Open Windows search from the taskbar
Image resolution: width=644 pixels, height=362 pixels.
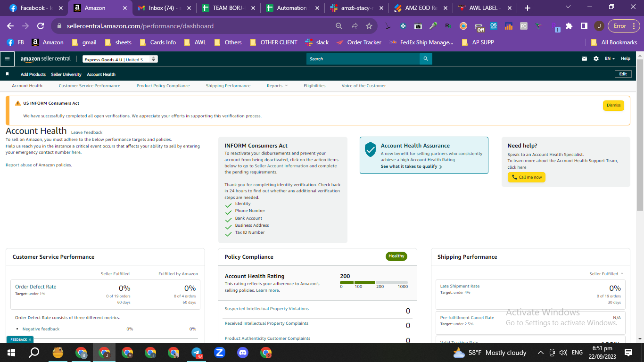click(34, 353)
